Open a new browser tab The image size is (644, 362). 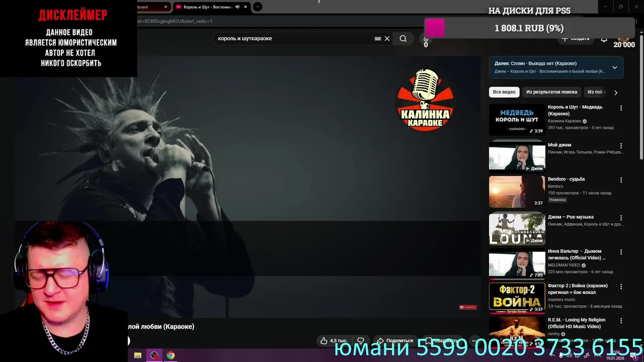point(258,7)
